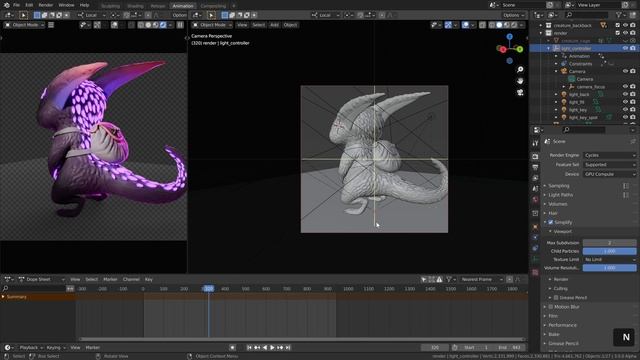Screen dimensions: 640x360
Task: Toggle camera view gizmo icon
Action: tap(520, 93)
